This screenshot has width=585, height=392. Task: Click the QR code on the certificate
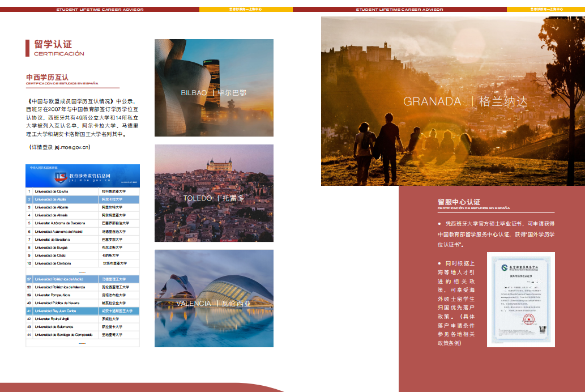tap(542, 329)
